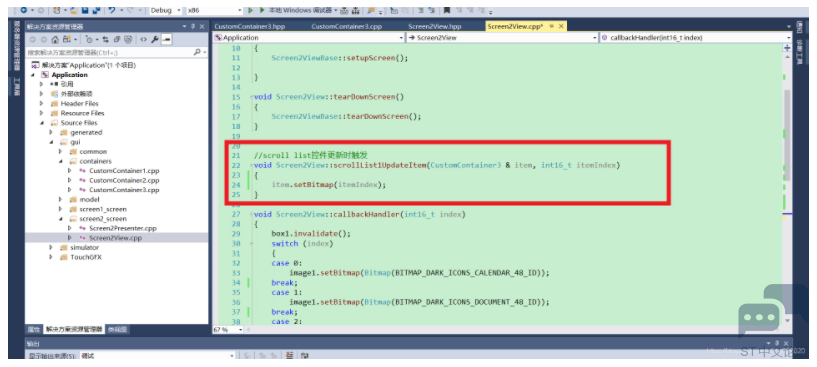
Task: Open the editor tab list dropdown arrow
Action: [788, 27]
